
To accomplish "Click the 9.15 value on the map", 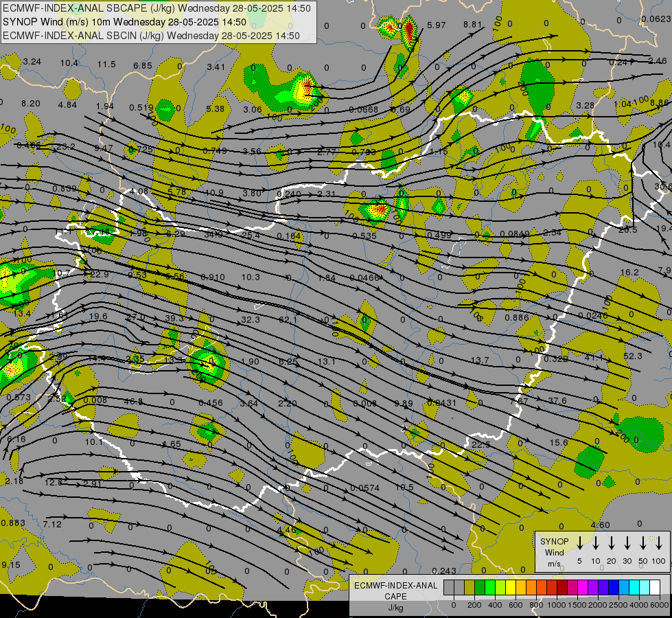I will click(11, 565).
